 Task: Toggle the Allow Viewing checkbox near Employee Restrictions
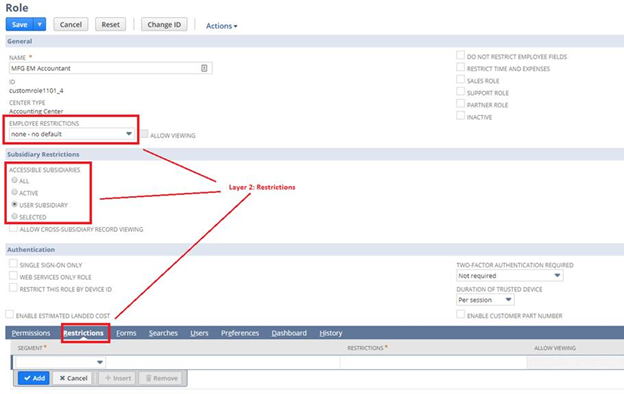point(144,134)
